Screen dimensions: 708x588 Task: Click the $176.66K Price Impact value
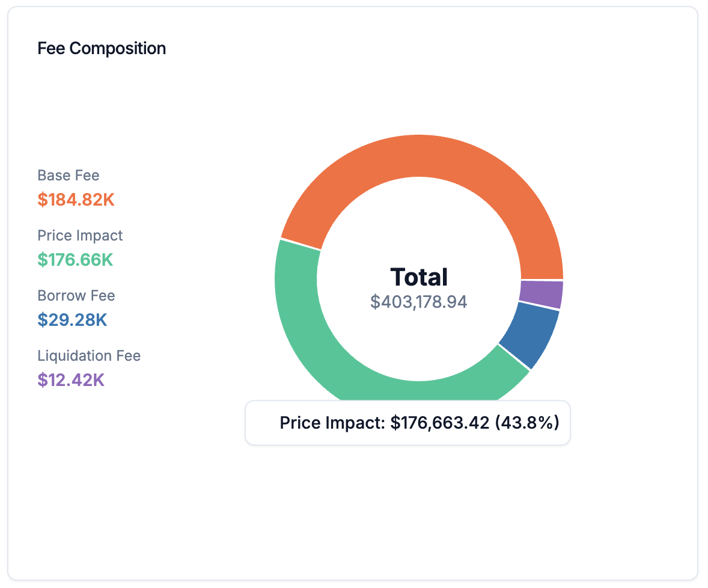tap(75, 260)
